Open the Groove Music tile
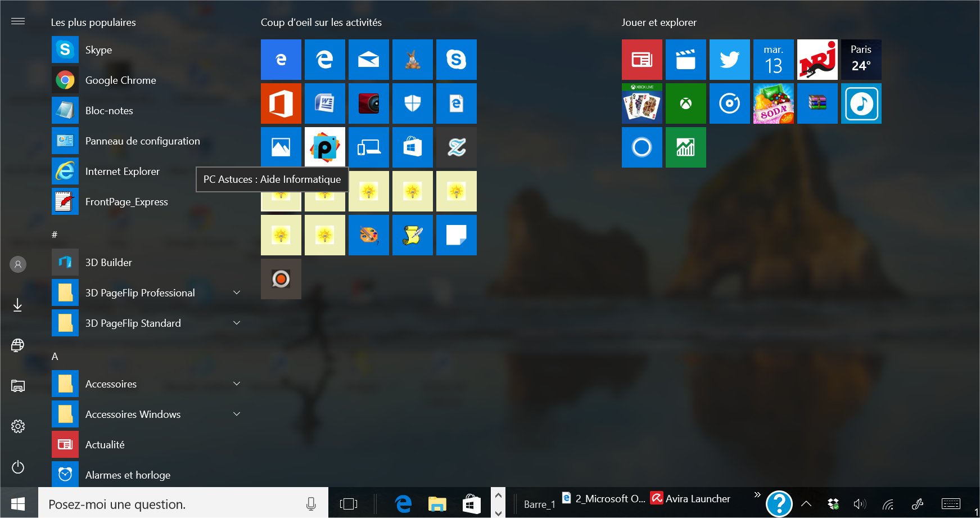This screenshot has height=518, width=980. click(729, 103)
